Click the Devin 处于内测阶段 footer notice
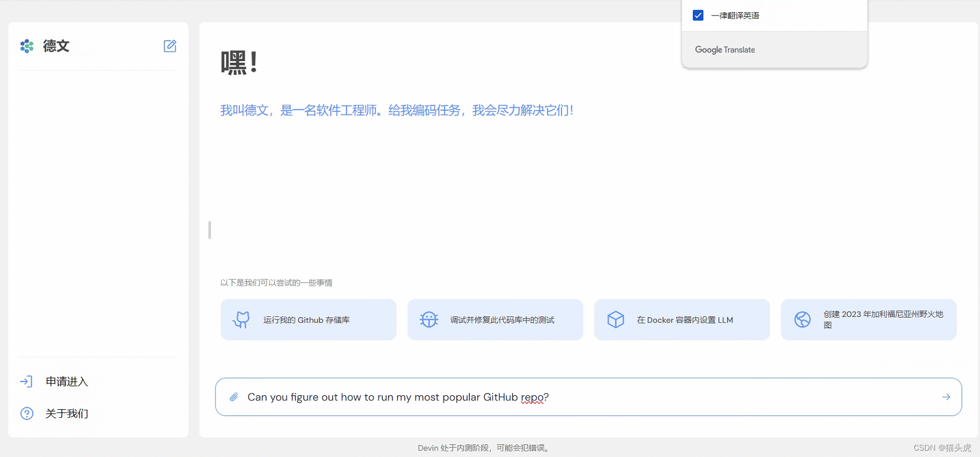Viewport: 980px width, 457px height. pyautogui.click(x=484, y=448)
